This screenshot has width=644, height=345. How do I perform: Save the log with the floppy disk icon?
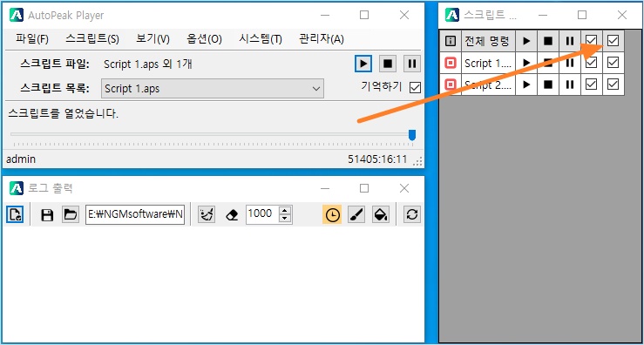pos(47,215)
